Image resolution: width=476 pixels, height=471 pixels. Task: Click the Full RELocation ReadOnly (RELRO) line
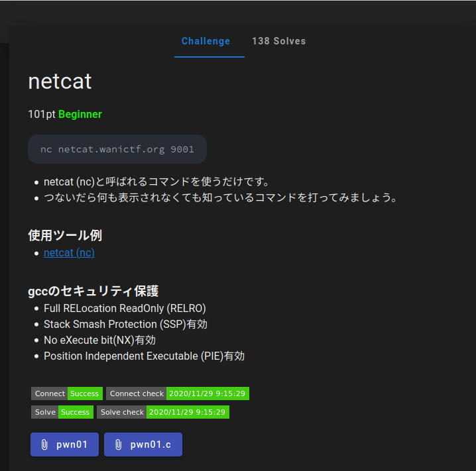pos(125,309)
